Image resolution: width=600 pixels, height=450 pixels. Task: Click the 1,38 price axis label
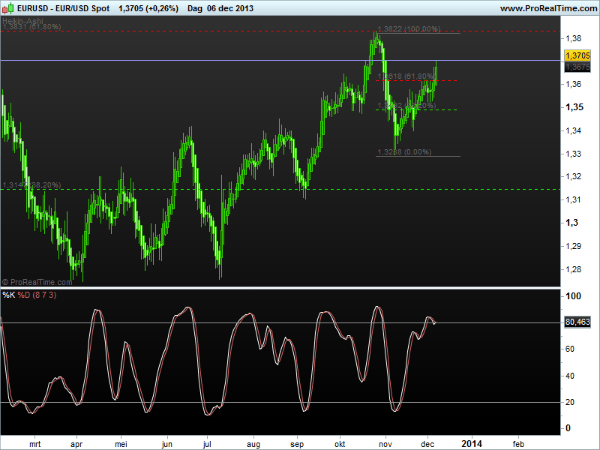tap(573, 38)
